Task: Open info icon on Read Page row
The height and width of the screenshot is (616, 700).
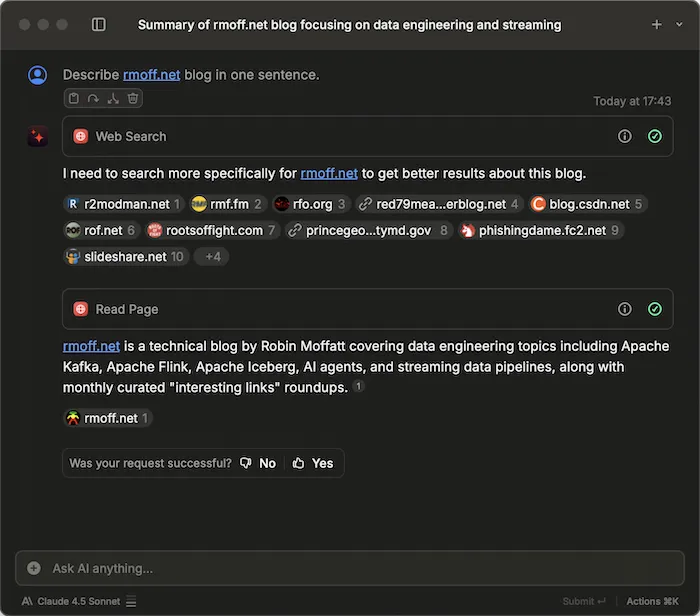Action: pyautogui.click(x=625, y=309)
